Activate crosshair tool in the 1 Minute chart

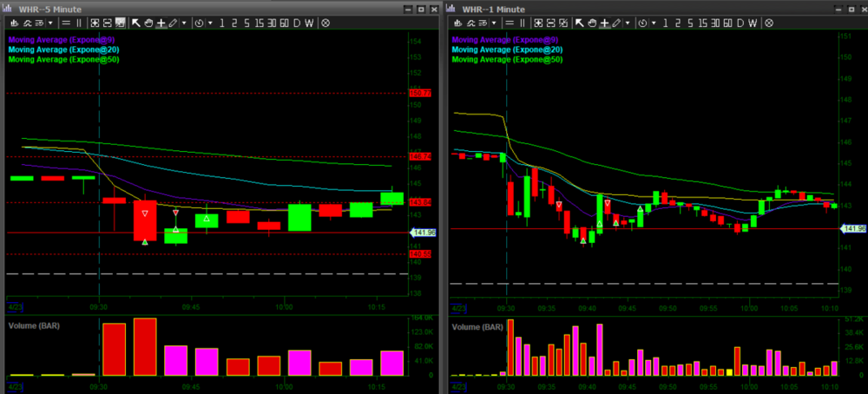[x=606, y=23]
